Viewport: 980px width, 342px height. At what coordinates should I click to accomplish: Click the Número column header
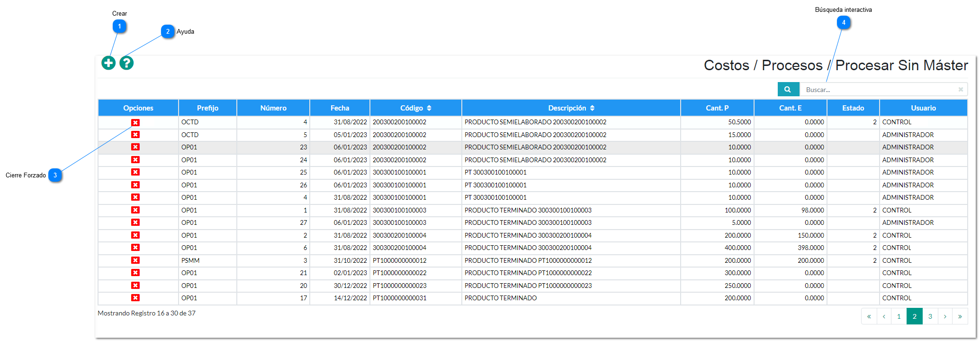[273, 108]
